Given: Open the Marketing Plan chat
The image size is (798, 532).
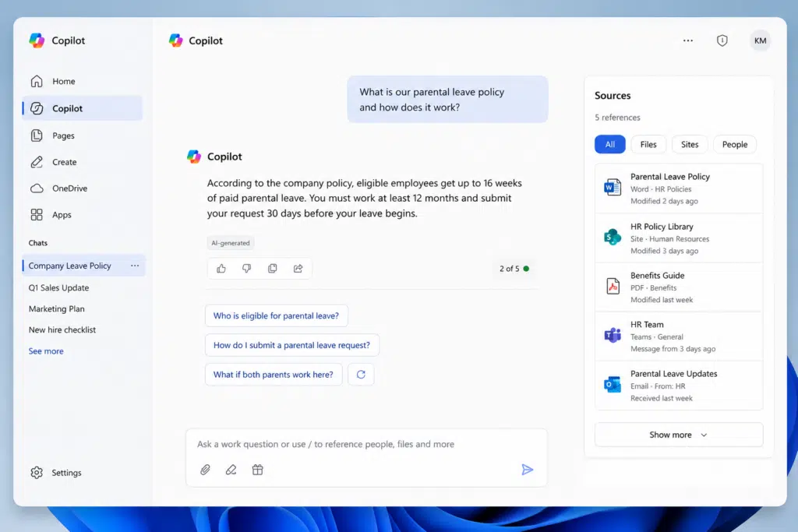Looking at the screenshot, I should [56, 308].
